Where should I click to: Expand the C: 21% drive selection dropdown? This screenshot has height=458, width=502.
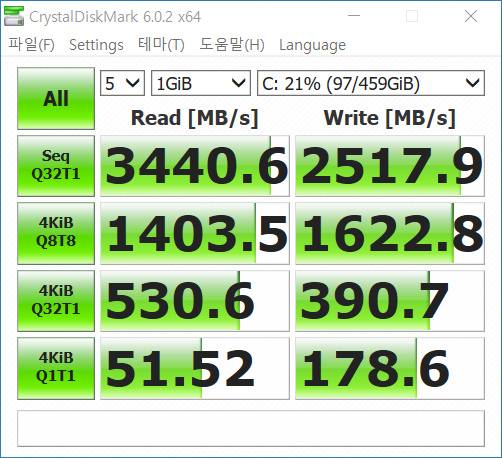pos(371,83)
